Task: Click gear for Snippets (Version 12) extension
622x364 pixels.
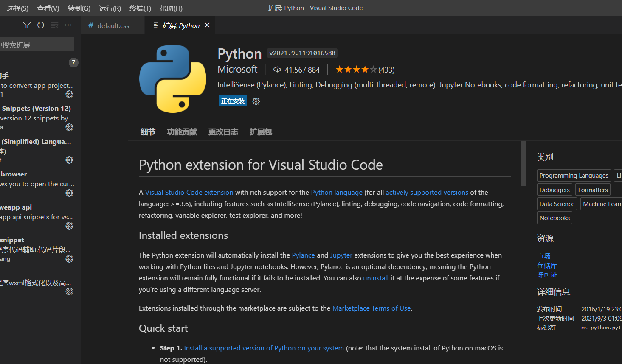Action: click(x=69, y=127)
